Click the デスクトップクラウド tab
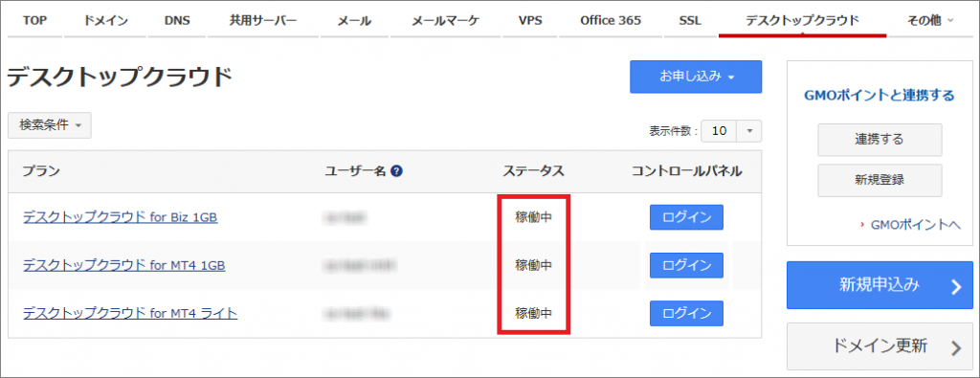980x378 pixels. tap(803, 21)
